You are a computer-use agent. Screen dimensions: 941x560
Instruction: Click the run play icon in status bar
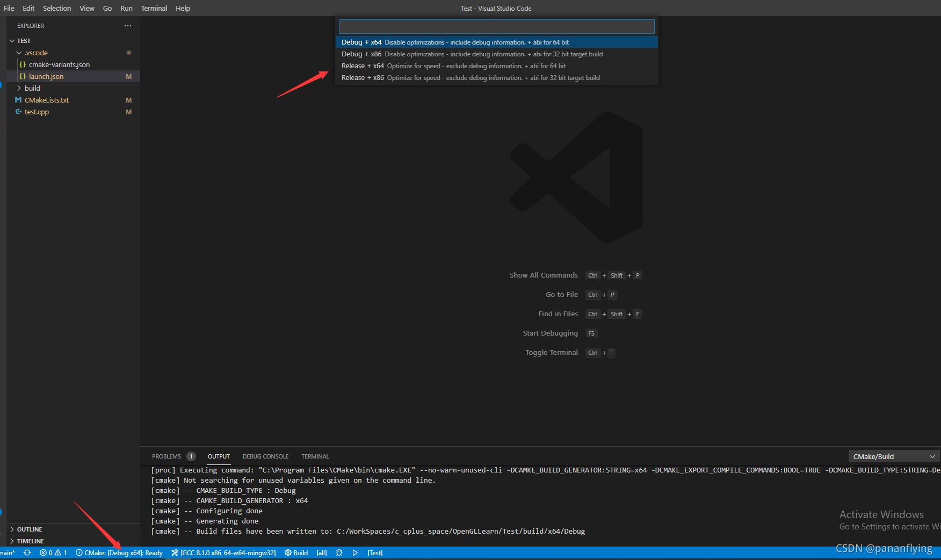pos(355,552)
